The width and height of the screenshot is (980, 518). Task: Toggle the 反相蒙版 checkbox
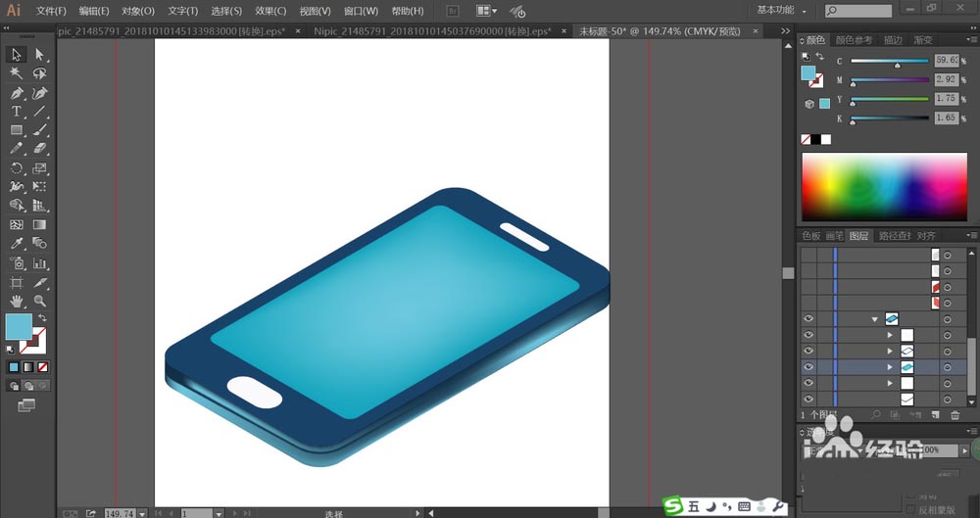point(912,510)
